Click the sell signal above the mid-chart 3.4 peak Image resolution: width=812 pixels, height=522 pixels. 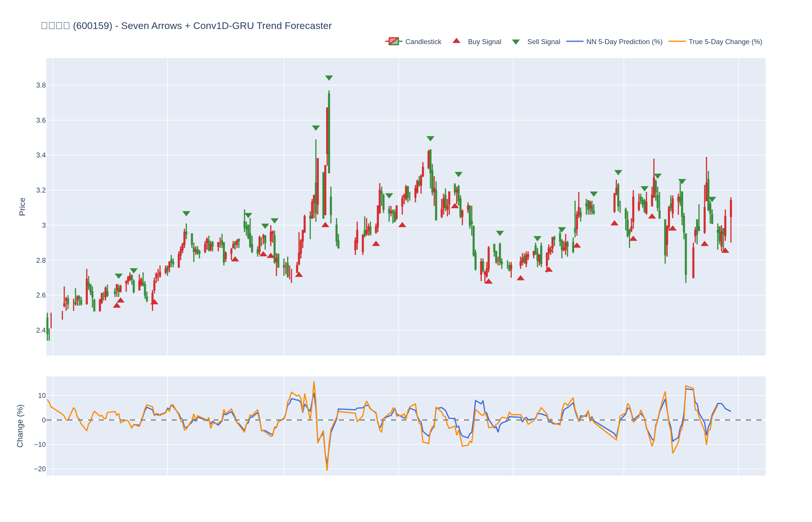(430, 138)
